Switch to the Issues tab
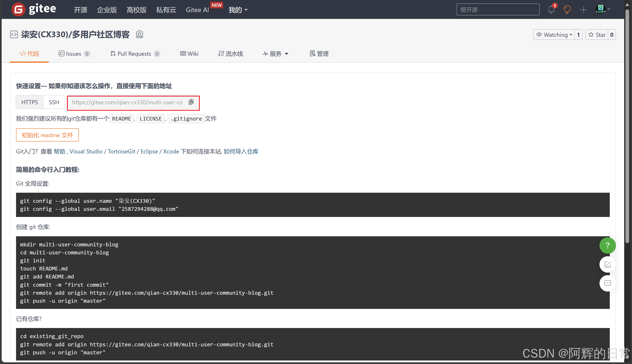 [x=74, y=54]
